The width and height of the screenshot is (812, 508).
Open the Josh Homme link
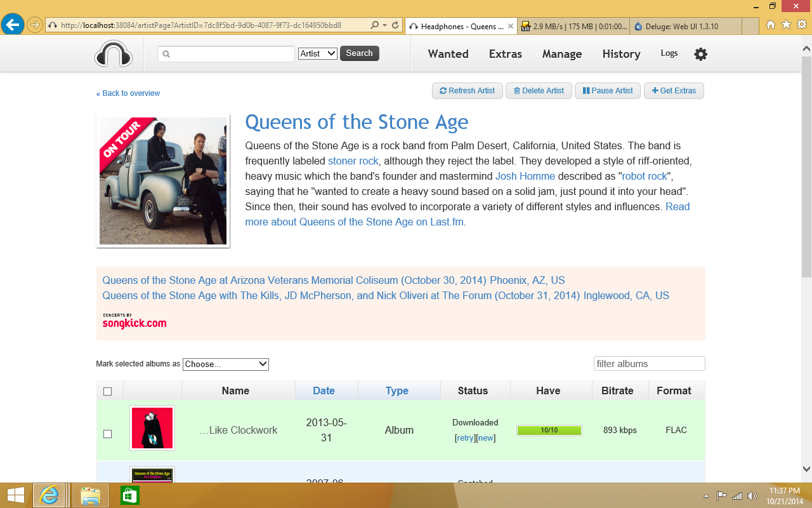click(525, 176)
